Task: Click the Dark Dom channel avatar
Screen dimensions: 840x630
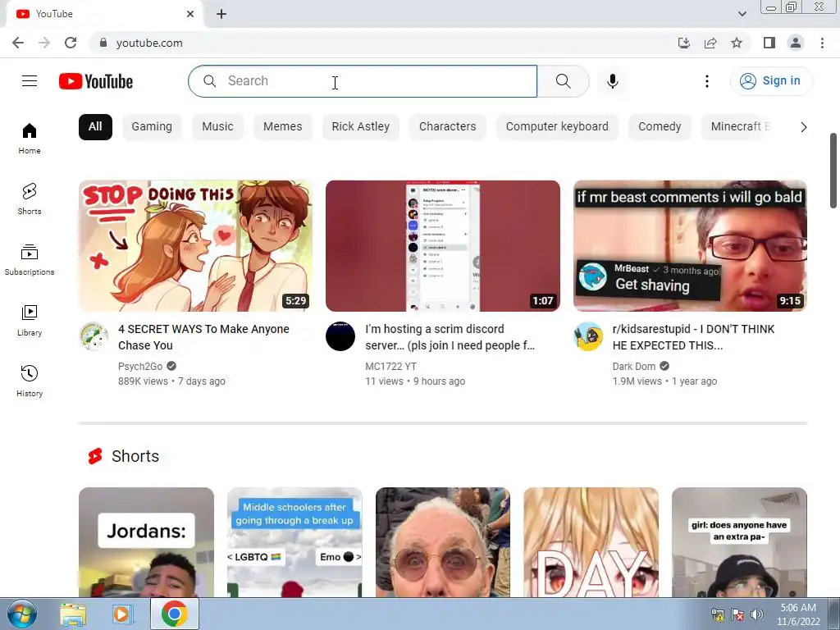Action: 587,336
